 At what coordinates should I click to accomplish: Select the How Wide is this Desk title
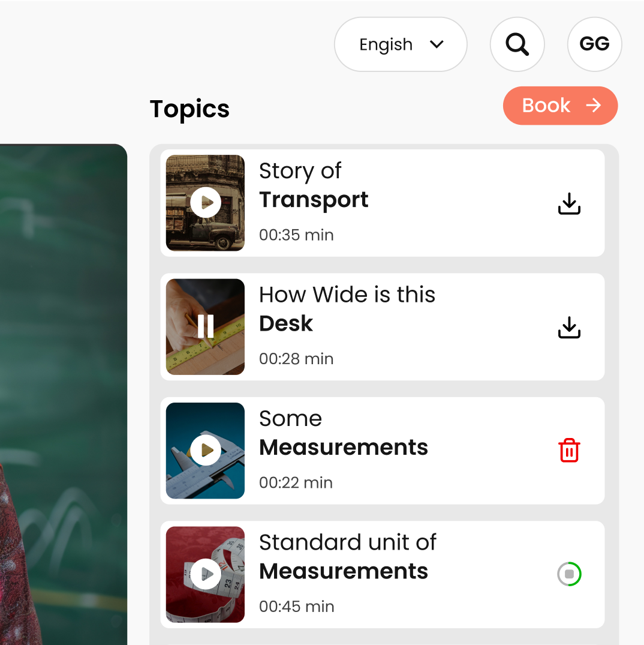click(347, 309)
